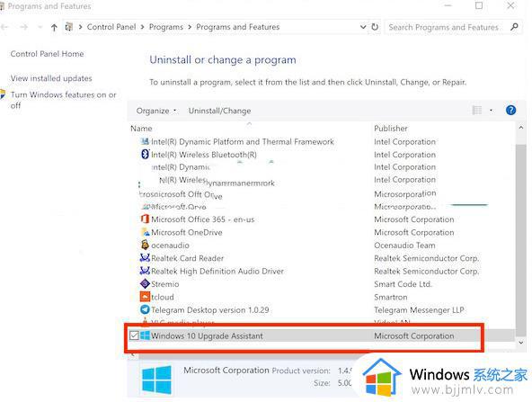532x402 pixels.
Task: Select Realtek High Definition Audio Driver
Action: [x=217, y=271]
